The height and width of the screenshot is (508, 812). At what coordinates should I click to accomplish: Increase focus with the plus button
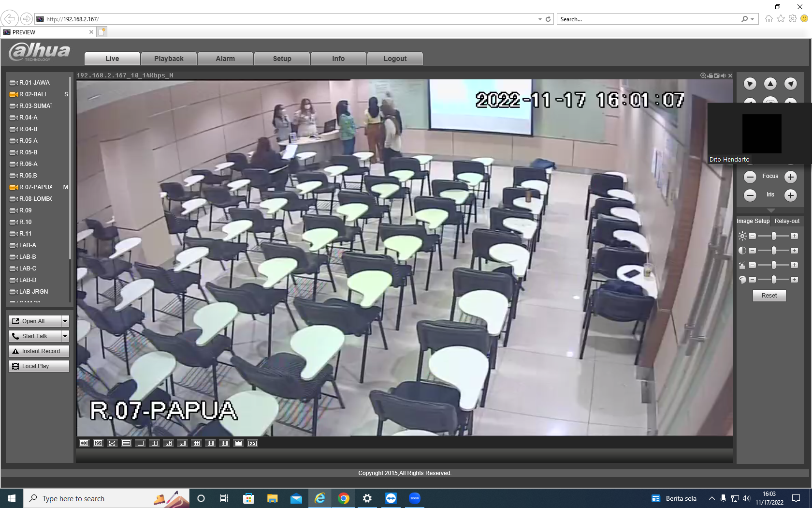pyautogui.click(x=791, y=177)
